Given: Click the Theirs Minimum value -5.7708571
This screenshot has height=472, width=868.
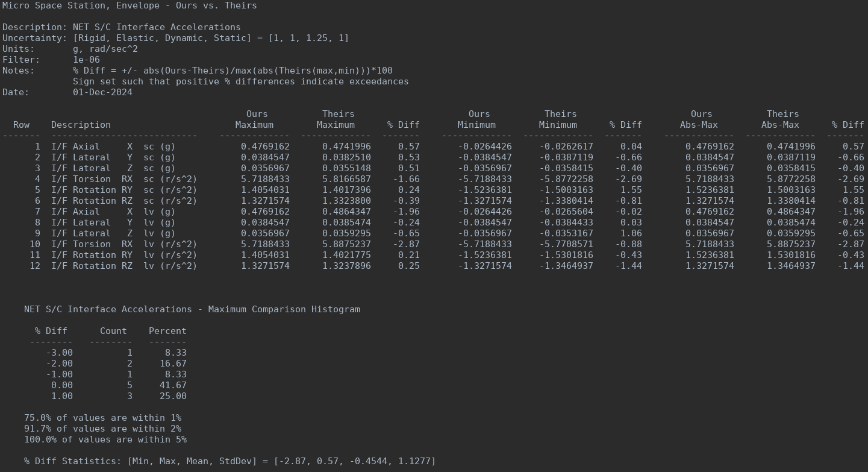Looking at the screenshot, I should [566, 244].
